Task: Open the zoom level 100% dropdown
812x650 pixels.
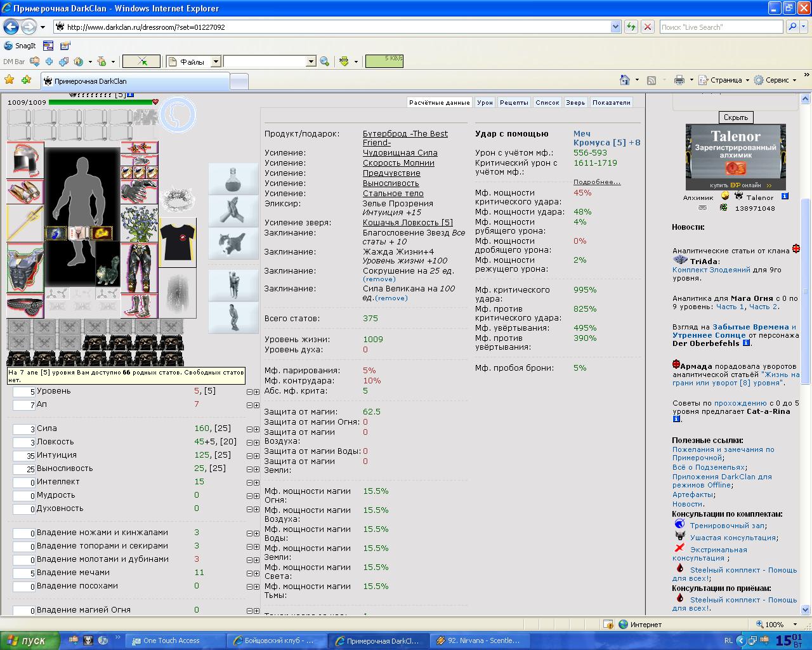Action: coord(796,625)
